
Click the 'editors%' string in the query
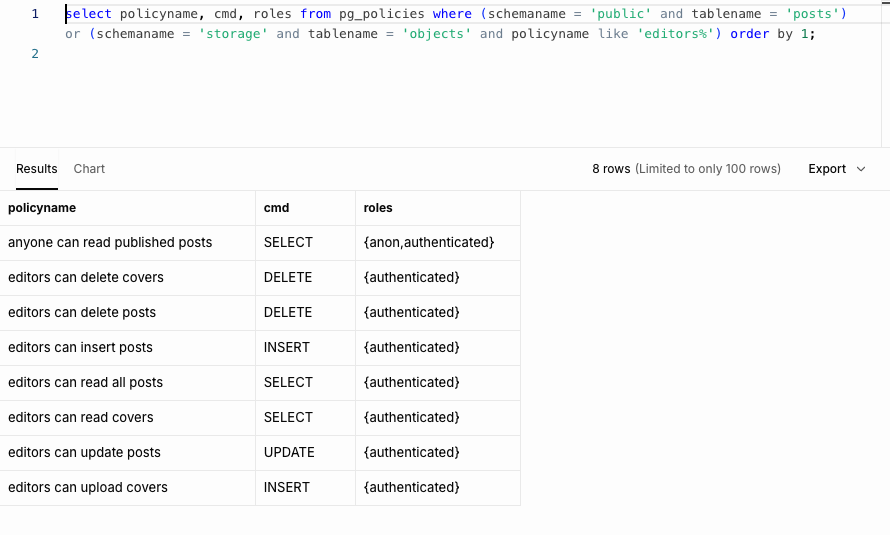pyautogui.click(x=675, y=34)
